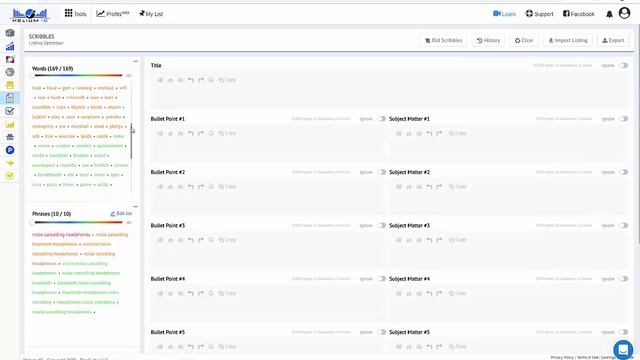Toggle Ignore switch for Bullet Point #3
The image size is (640, 360).
click(x=381, y=225)
